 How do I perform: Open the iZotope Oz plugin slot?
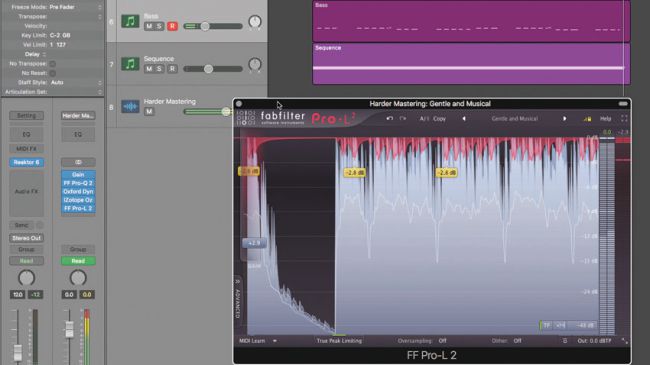78,200
